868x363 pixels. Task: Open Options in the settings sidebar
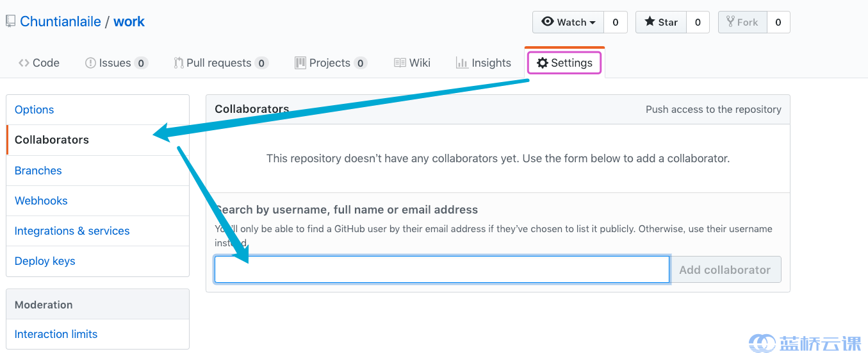tap(98, 110)
